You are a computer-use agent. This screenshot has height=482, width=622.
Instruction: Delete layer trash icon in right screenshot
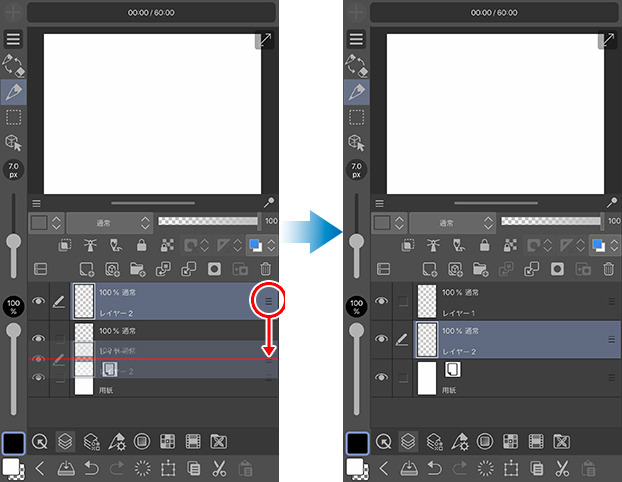point(609,269)
